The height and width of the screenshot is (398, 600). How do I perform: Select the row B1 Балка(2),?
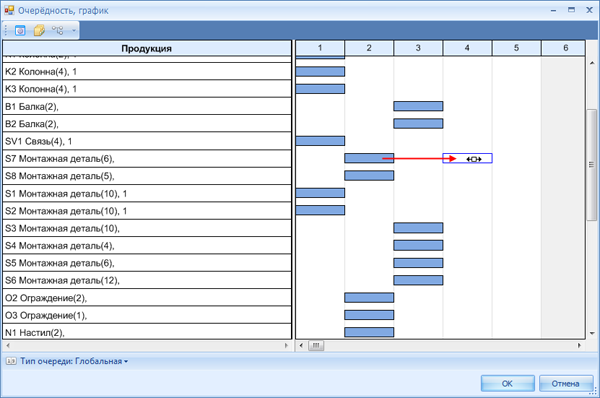click(147, 106)
